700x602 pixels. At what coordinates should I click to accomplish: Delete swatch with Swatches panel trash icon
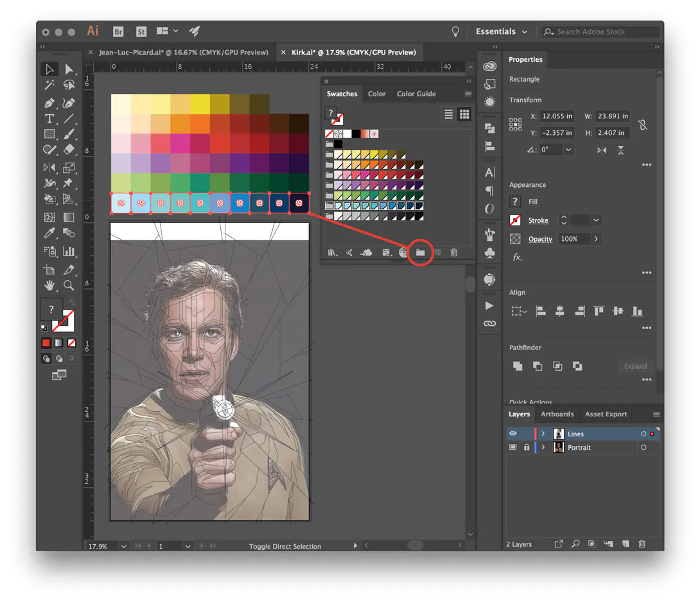[x=453, y=252]
